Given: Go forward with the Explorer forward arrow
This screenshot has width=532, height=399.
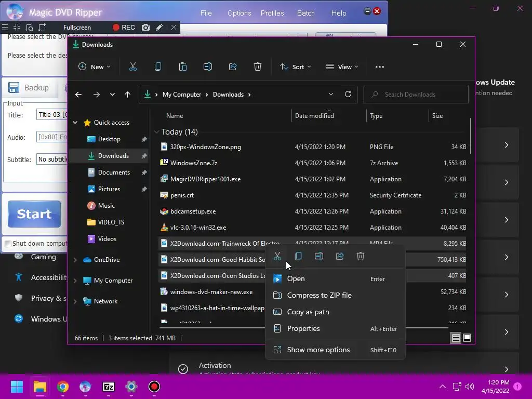Looking at the screenshot, I should 96,95.
